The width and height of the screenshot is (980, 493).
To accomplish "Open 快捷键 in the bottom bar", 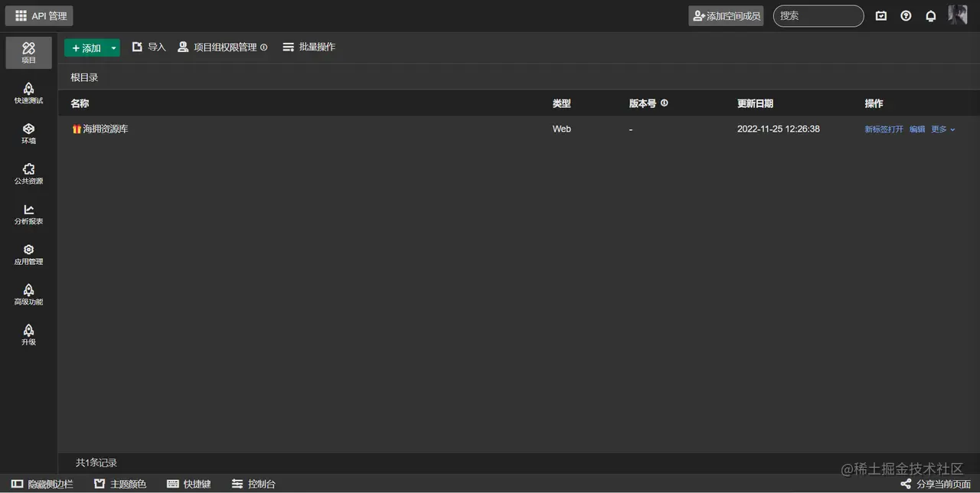I will click(188, 484).
